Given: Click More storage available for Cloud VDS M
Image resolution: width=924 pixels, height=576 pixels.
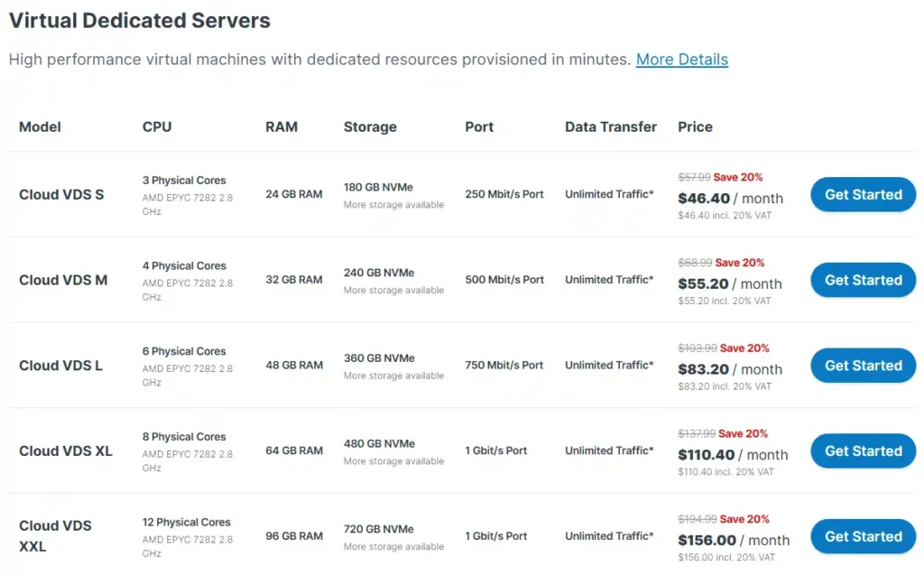Looking at the screenshot, I should [392, 290].
